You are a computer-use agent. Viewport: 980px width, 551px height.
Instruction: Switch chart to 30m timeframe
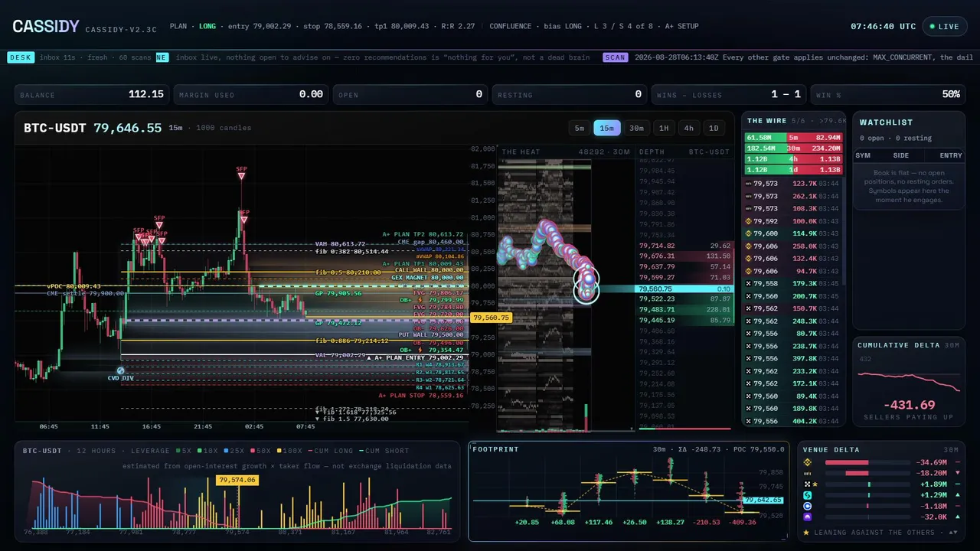636,128
